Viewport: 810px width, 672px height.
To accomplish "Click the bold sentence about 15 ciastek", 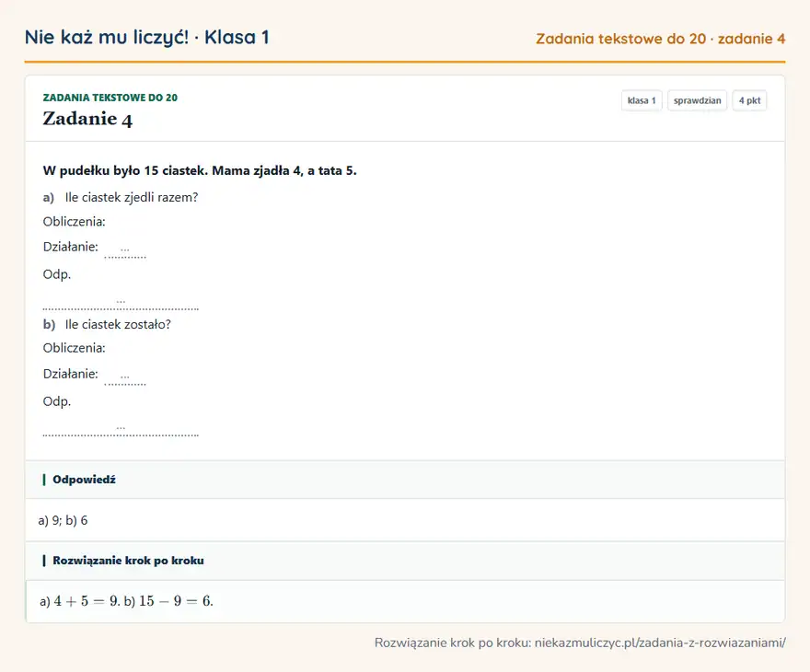I will [200, 170].
